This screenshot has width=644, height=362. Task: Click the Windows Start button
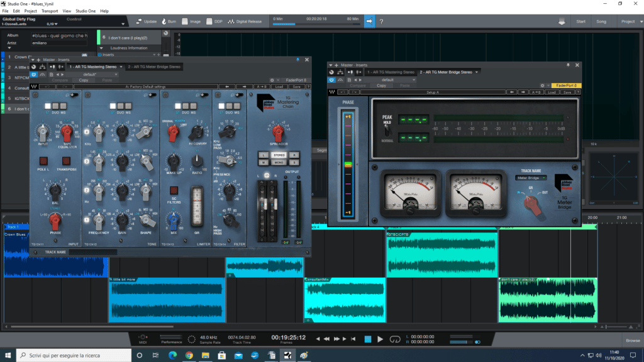coord(8,355)
